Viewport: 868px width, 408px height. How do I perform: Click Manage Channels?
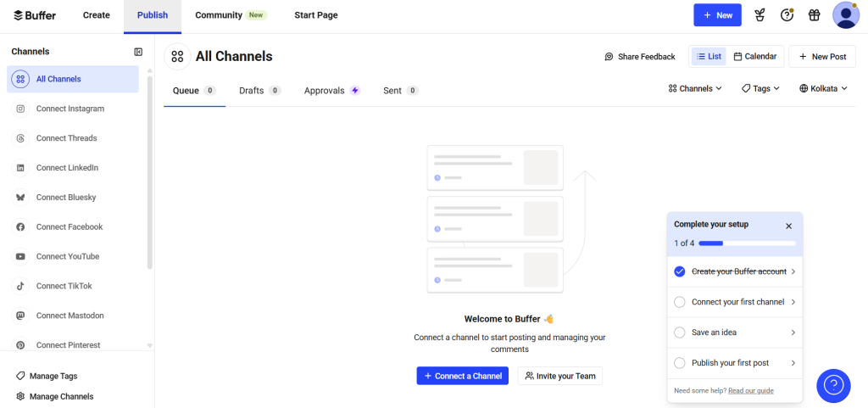[55, 396]
